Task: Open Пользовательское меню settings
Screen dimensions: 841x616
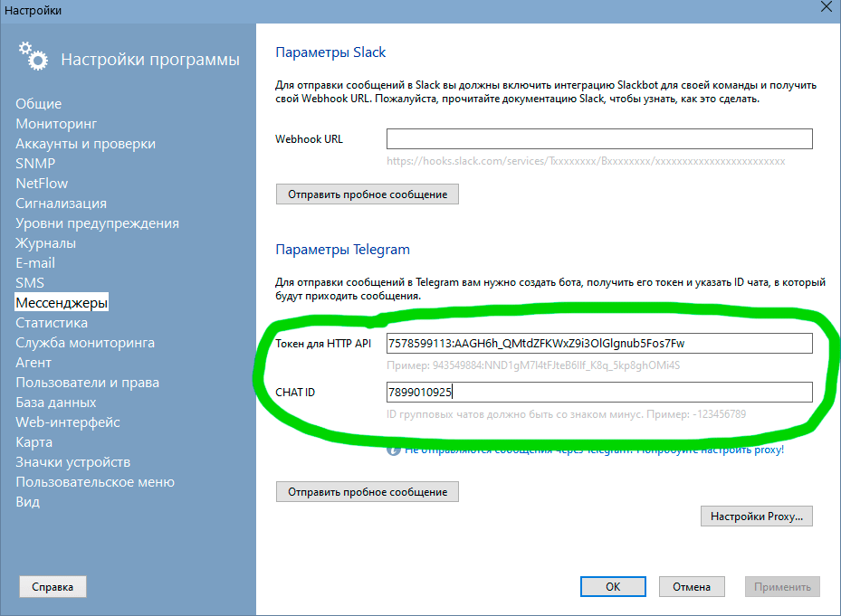Action: (x=95, y=481)
